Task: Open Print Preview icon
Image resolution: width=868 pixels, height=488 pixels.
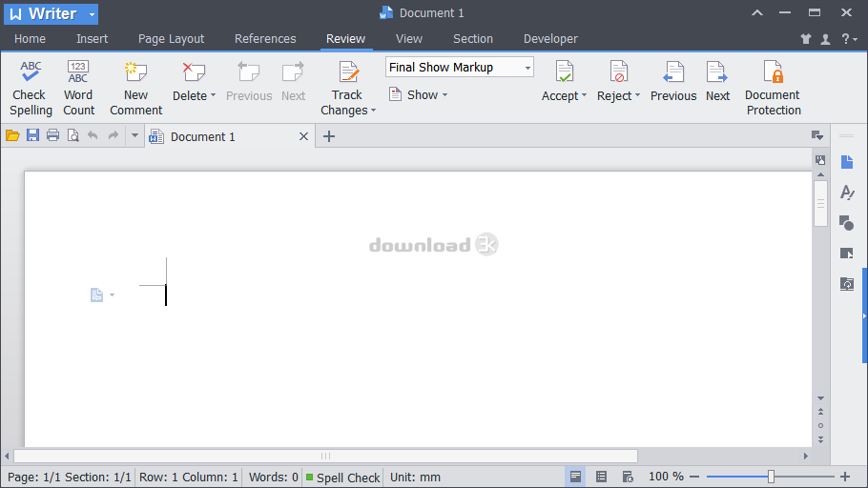Action: point(72,135)
